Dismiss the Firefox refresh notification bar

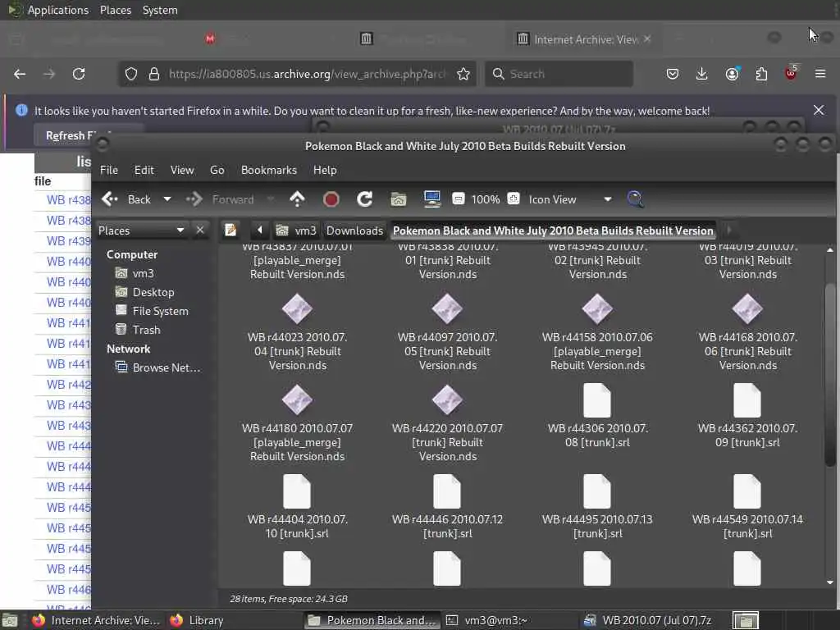pyautogui.click(x=819, y=111)
